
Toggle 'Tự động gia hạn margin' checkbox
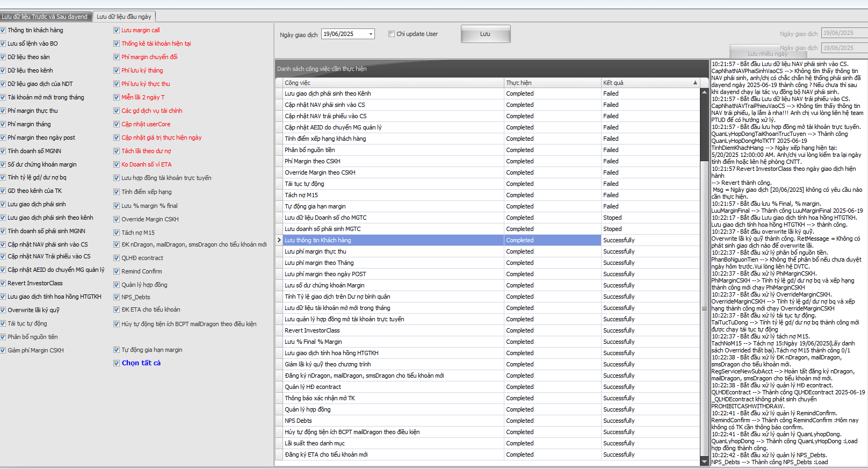pos(117,350)
